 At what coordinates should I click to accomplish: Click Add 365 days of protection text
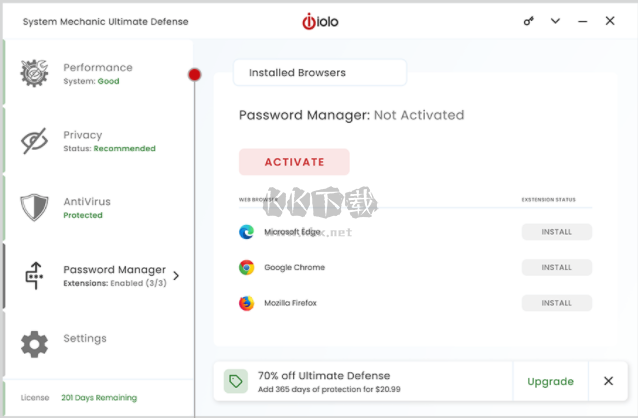tap(329, 390)
